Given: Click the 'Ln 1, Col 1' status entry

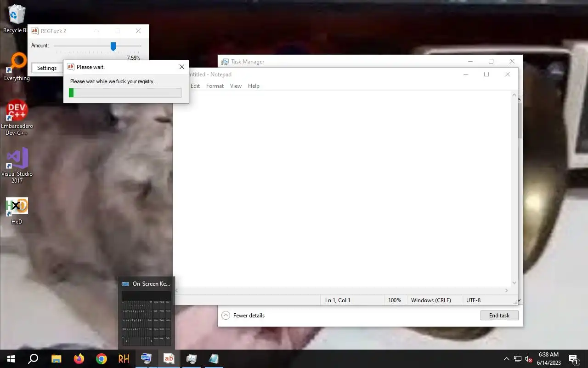Looking at the screenshot, I should click(338, 300).
